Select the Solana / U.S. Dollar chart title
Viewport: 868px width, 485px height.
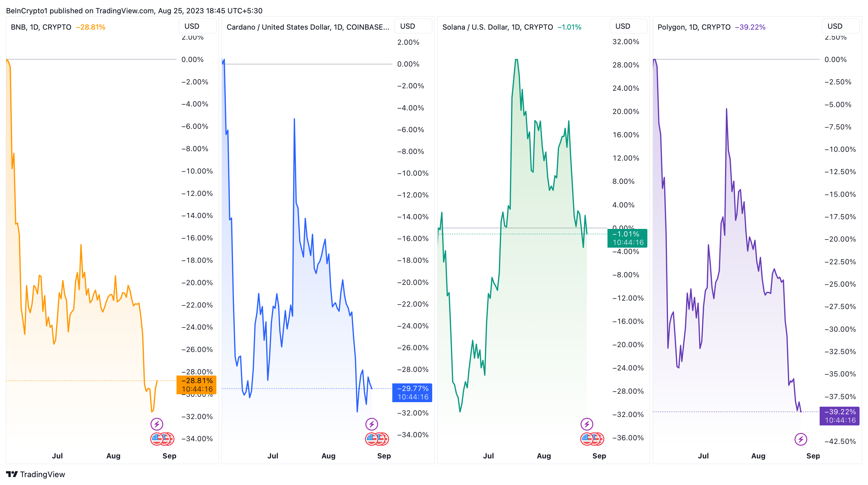click(x=497, y=27)
